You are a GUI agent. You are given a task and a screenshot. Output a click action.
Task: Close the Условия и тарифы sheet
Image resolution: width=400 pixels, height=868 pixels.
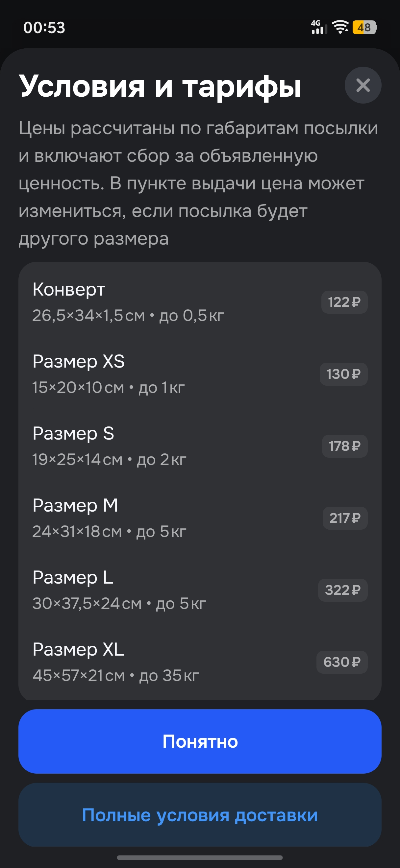362,85
